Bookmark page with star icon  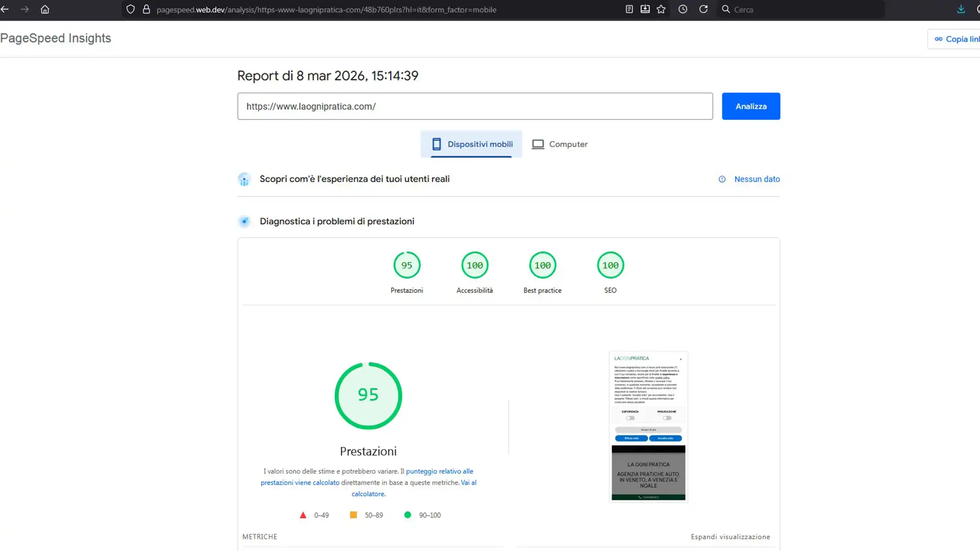pos(661,9)
